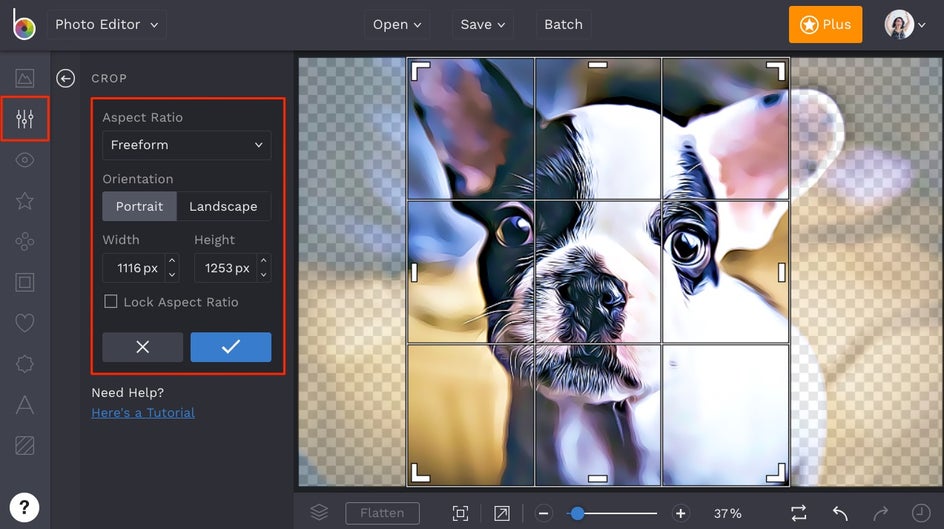The width and height of the screenshot is (944, 529).
Task: Decrease the Width with down arrow
Action: pyautogui.click(x=172, y=274)
